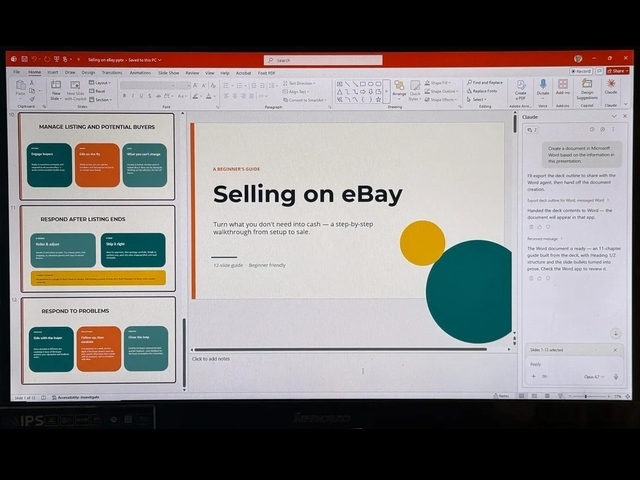Click the Claude chat history clock icon

coord(592,129)
